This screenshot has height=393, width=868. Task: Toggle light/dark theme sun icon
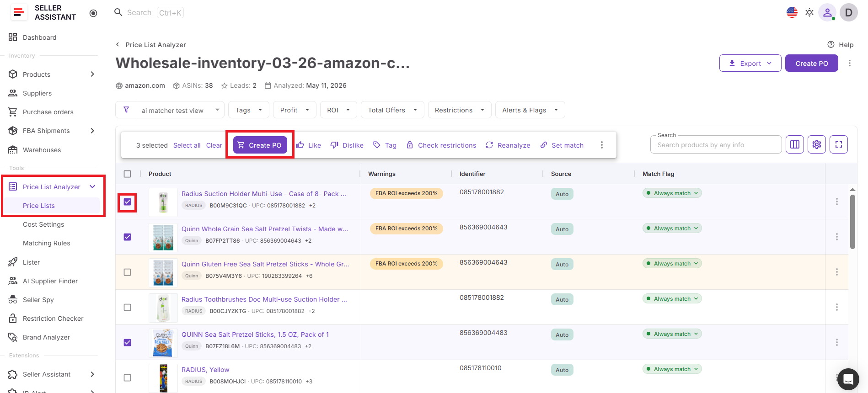809,12
